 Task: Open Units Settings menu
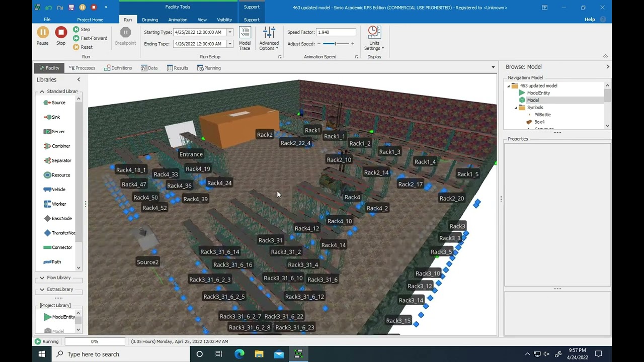374,39
